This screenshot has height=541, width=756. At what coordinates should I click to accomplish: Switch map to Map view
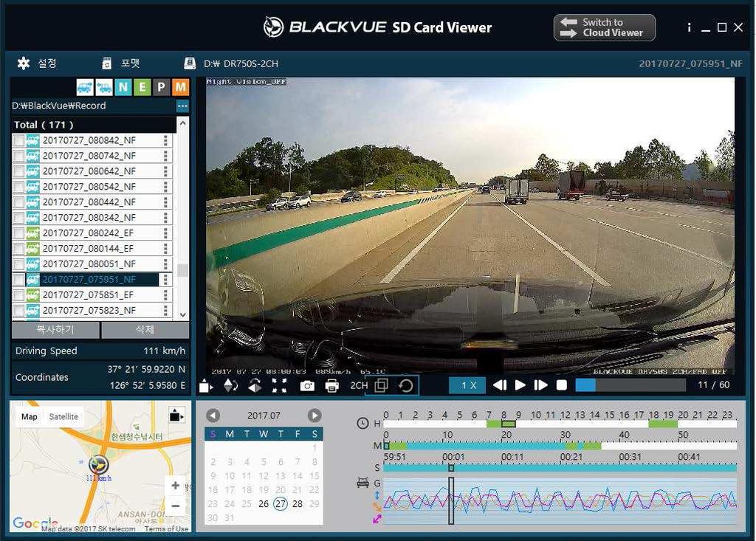(29, 416)
